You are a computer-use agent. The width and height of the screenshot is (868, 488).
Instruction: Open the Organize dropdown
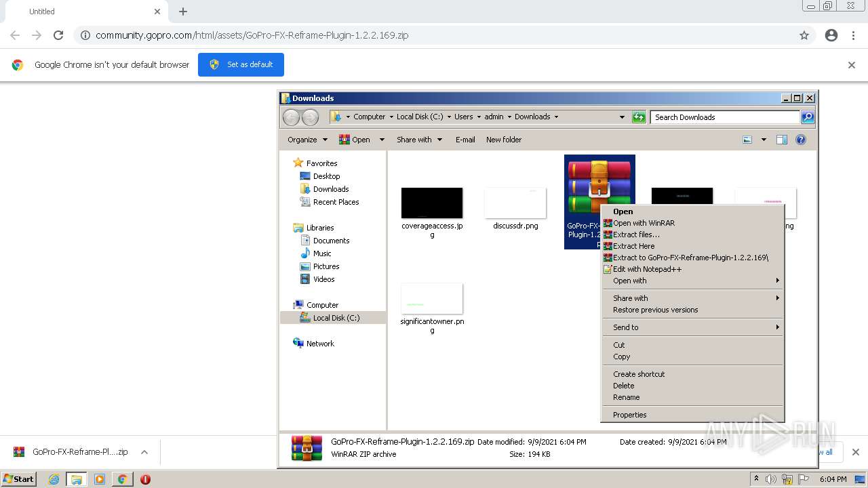click(x=307, y=140)
